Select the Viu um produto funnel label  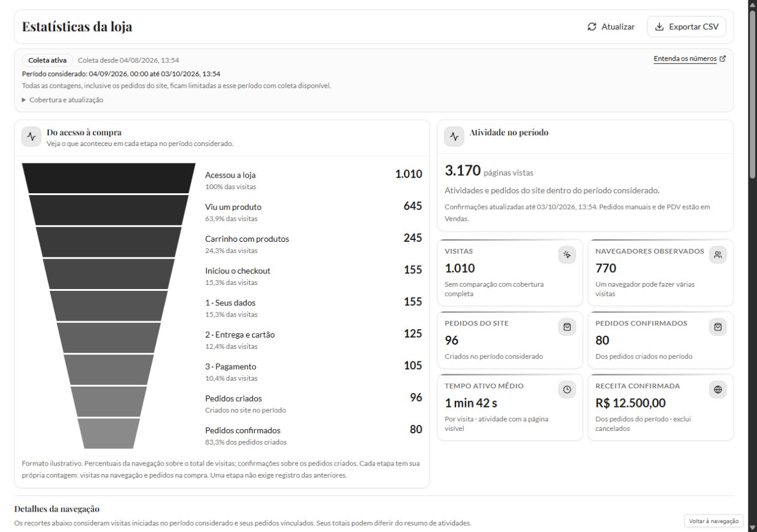(x=233, y=207)
